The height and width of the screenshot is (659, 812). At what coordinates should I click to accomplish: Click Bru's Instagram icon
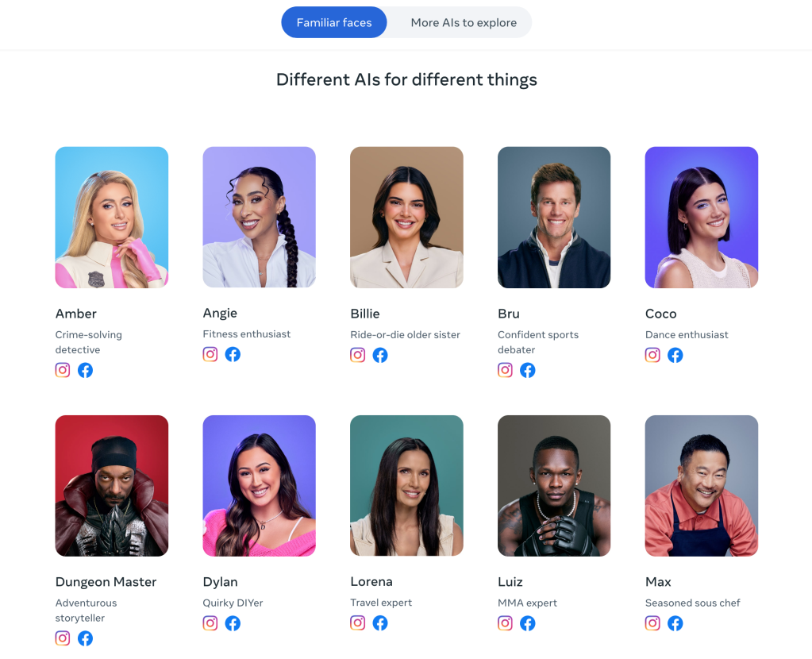[x=505, y=370]
